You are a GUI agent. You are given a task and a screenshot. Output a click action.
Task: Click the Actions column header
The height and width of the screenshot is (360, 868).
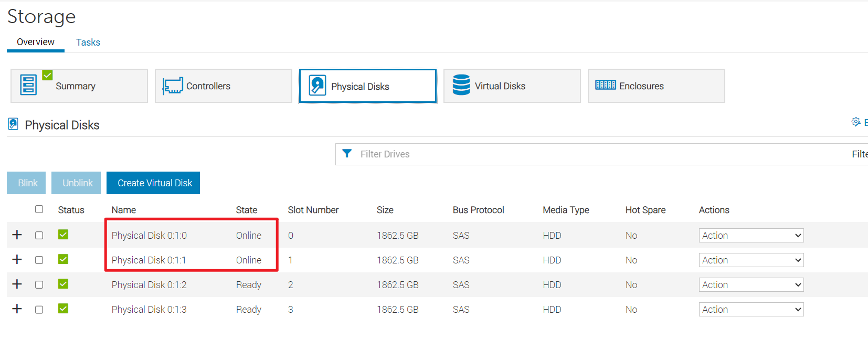(714, 210)
